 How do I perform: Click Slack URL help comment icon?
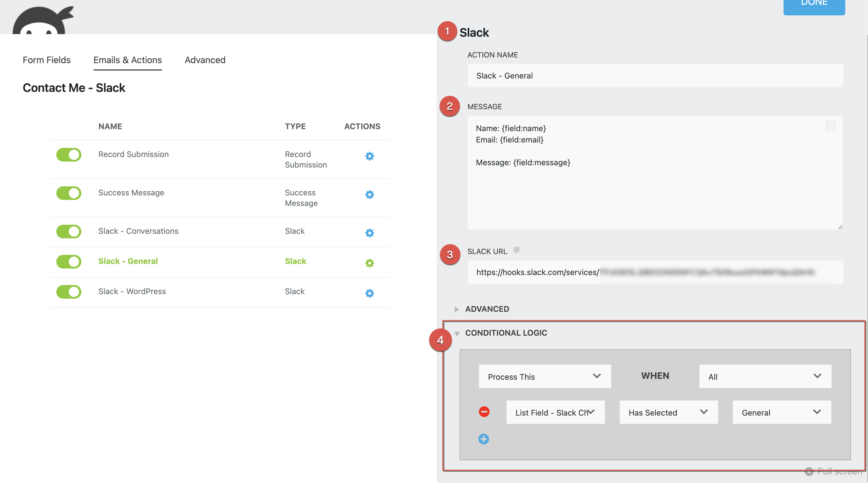coord(516,250)
